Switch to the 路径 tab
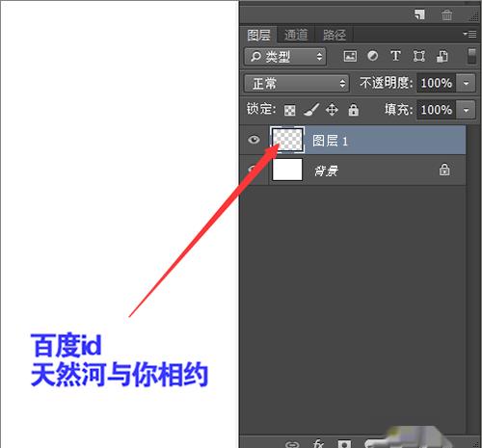The height and width of the screenshot is (448, 482). (x=335, y=35)
